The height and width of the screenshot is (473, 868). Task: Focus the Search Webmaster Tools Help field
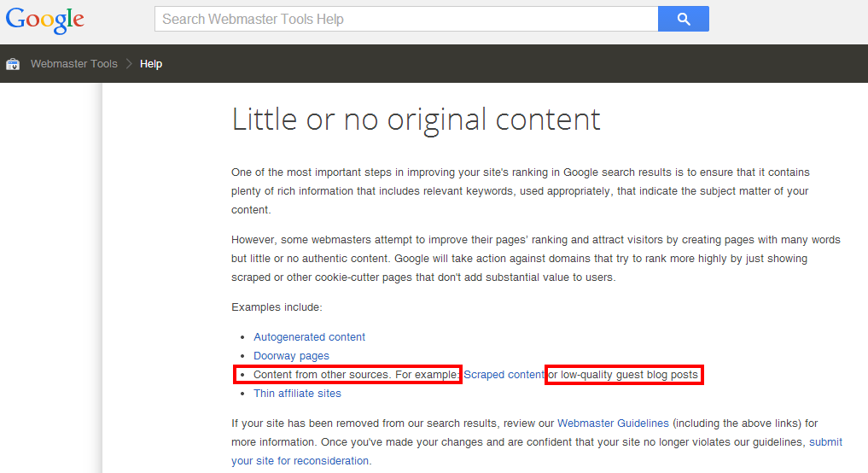[x=406, y=19]
